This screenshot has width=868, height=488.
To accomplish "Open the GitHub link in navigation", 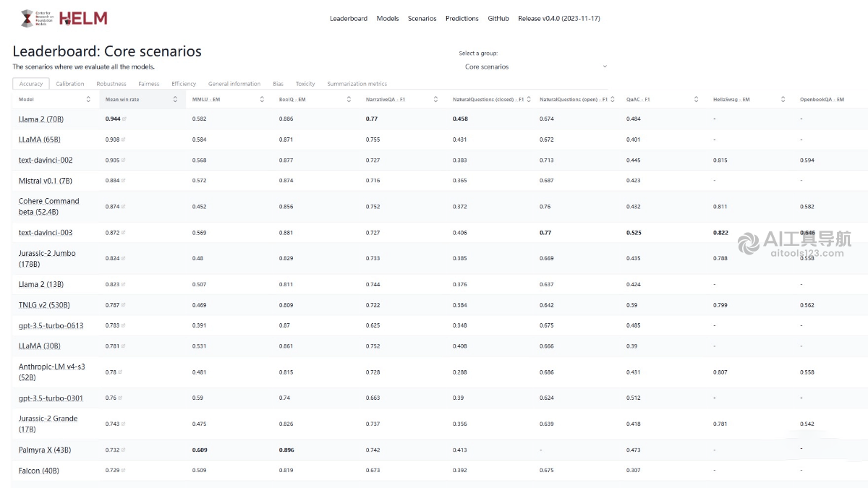I will [498, 19].
